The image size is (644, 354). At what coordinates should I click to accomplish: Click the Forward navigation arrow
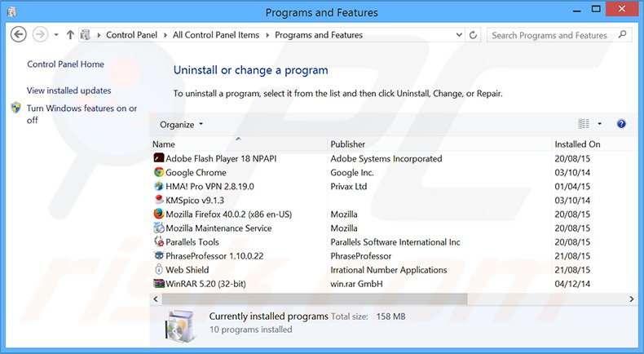click(x=40, y=34)
